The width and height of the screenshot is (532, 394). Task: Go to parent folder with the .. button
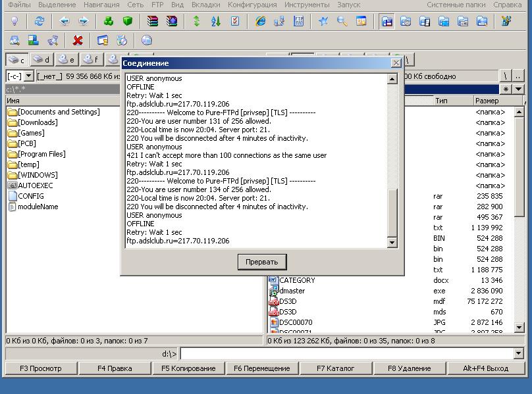(518, 76)
